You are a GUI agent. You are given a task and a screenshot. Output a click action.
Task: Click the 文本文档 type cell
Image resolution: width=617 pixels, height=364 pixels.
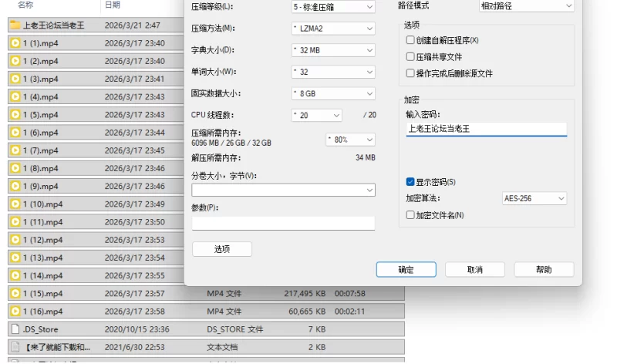tap(222, 347)
